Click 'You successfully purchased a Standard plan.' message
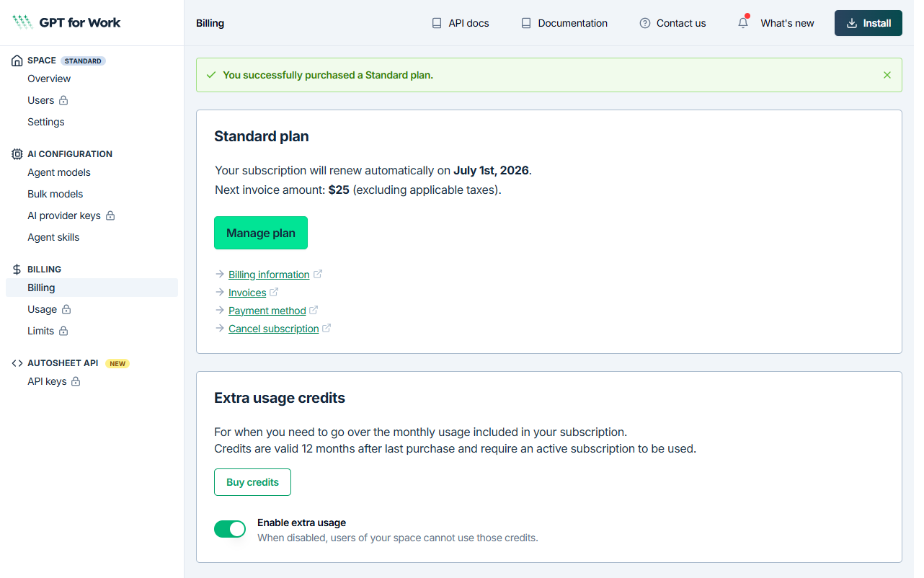Screen dimensions: 924x578 tap(328, 75)
